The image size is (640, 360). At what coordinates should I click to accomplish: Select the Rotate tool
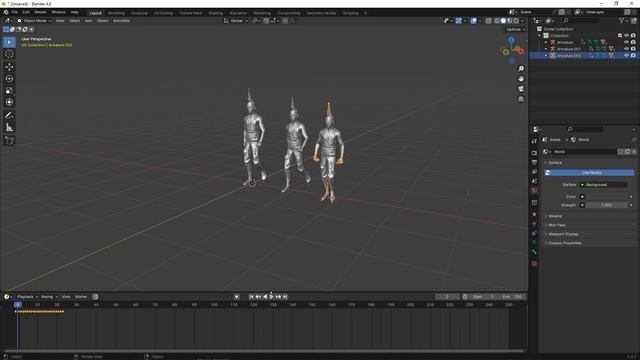[x=9, y=78]
